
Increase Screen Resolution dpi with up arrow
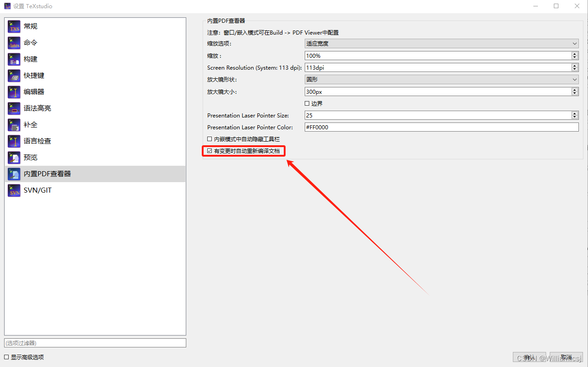[575, 66]
